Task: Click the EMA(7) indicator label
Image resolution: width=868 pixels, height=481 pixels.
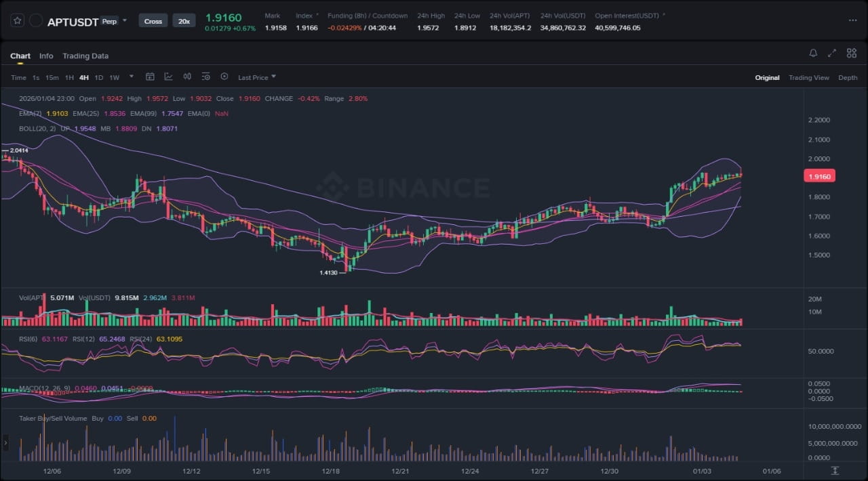Action: (31, 113)
